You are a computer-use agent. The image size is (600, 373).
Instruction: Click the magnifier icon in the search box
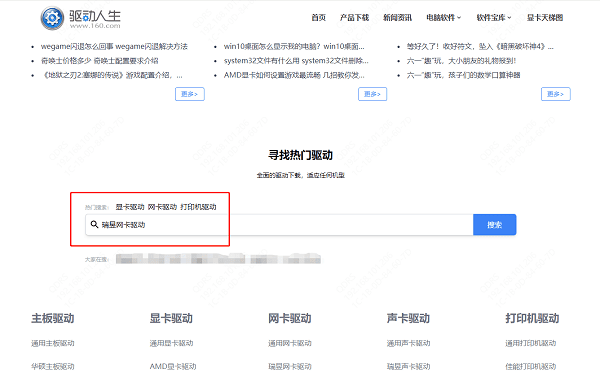94,224
